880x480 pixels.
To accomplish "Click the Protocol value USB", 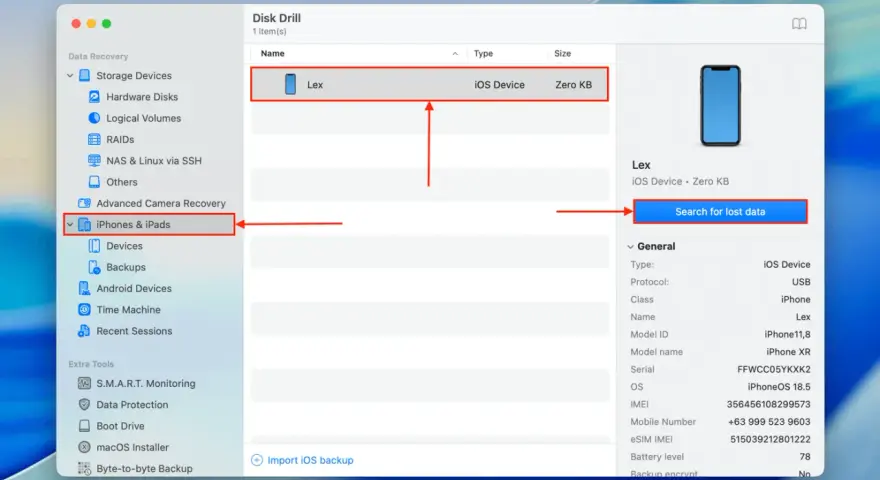I will pos(801,282).
